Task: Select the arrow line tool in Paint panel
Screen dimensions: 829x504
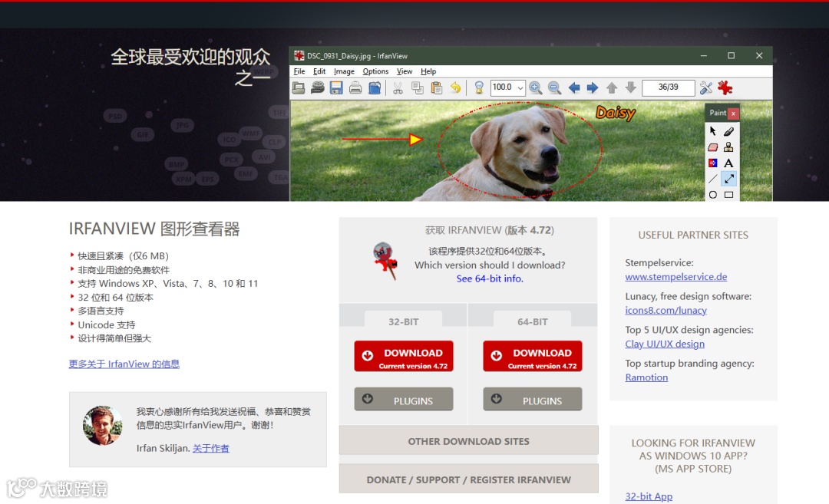Action: click(x=728, y=179)
